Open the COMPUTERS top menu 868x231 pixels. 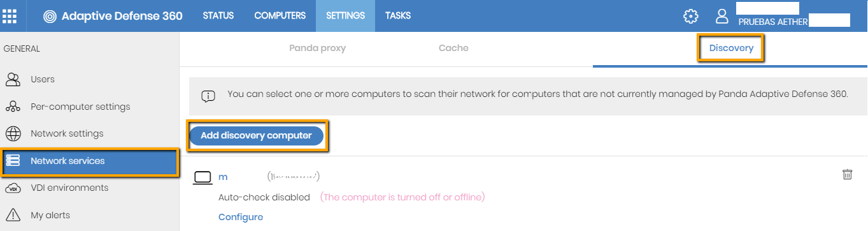point(280,16)
